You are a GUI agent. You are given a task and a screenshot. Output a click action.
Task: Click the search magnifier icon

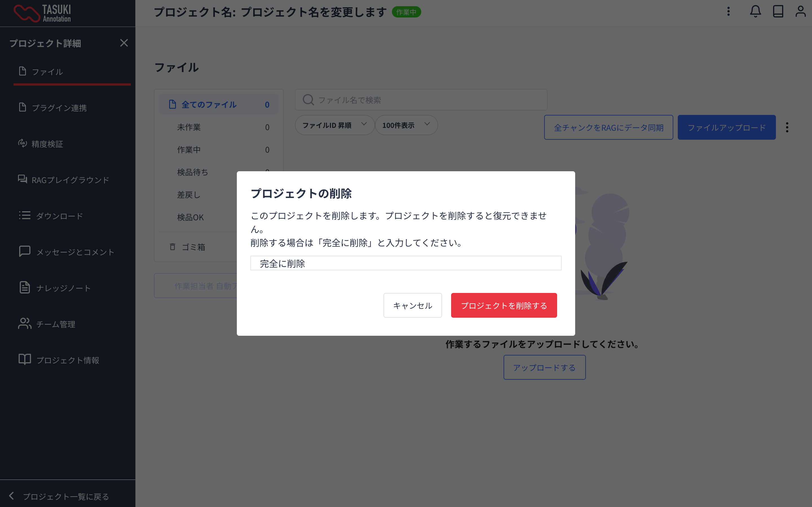(x=308, y=100)
